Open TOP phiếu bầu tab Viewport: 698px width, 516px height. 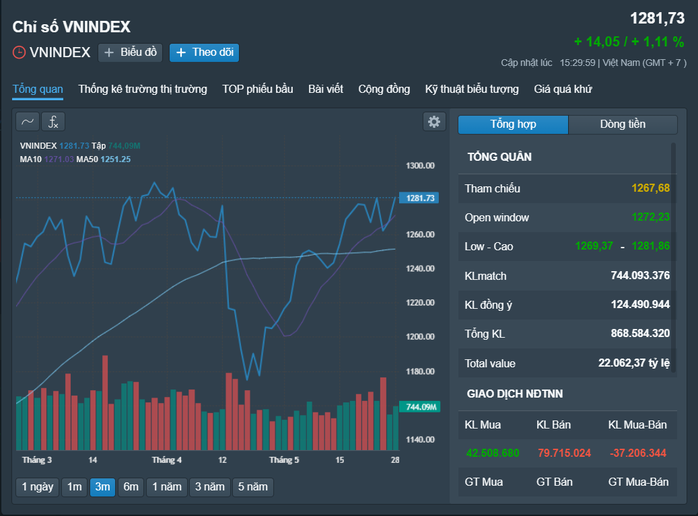pyautogui.click(x=258, y=89)
